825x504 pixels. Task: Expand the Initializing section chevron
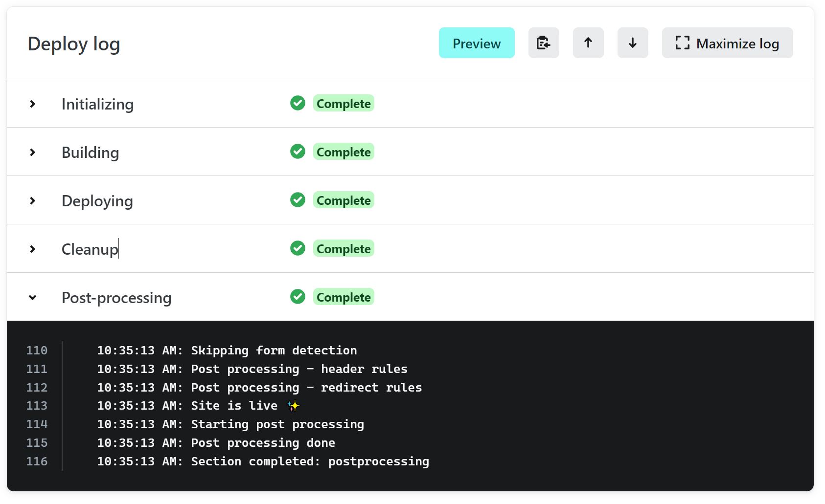[32, 104]
